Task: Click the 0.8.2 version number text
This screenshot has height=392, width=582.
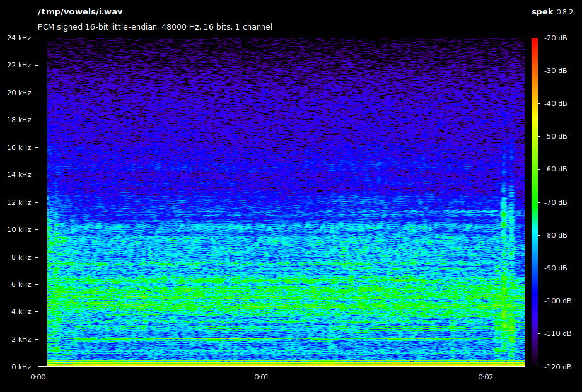Action: tap(565, 12)
